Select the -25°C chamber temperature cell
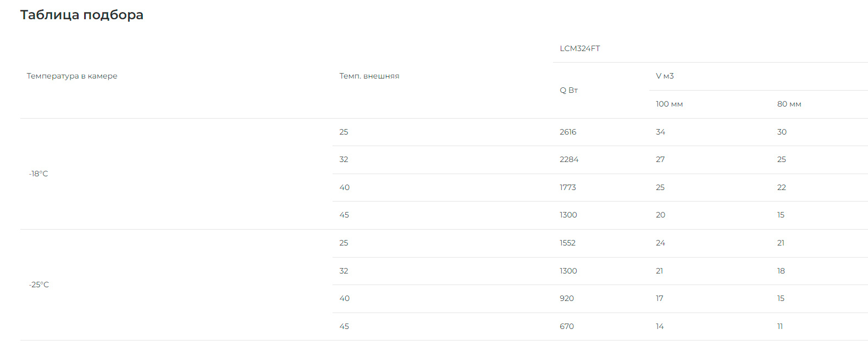Viewport: 868px width, 357px height. tap(39, 285)
